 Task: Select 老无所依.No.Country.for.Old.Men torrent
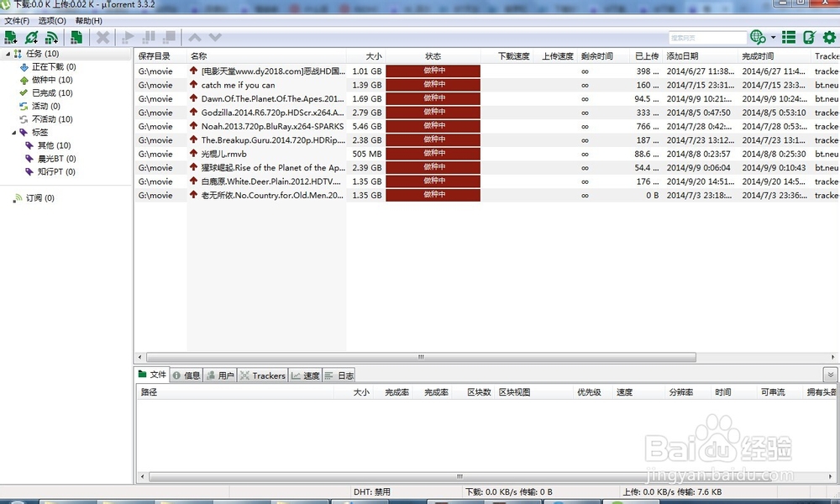(x=487, y=195)
